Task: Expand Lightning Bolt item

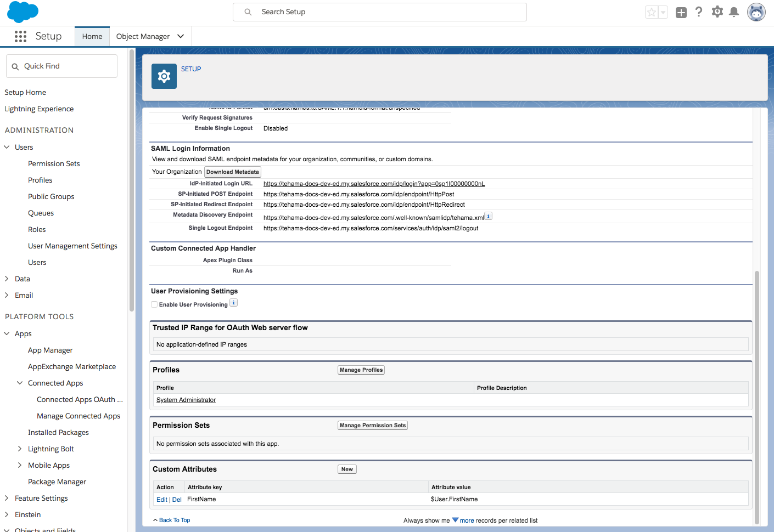Action: 20,449
